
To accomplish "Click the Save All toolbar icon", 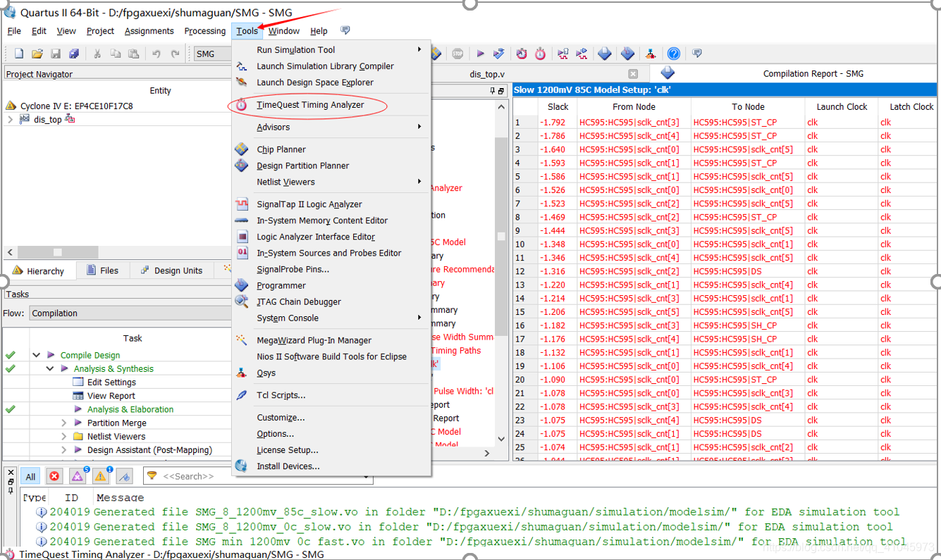I will 74,54.
